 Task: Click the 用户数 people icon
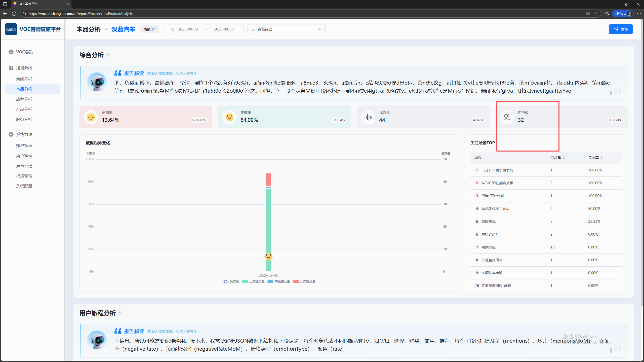507,117
